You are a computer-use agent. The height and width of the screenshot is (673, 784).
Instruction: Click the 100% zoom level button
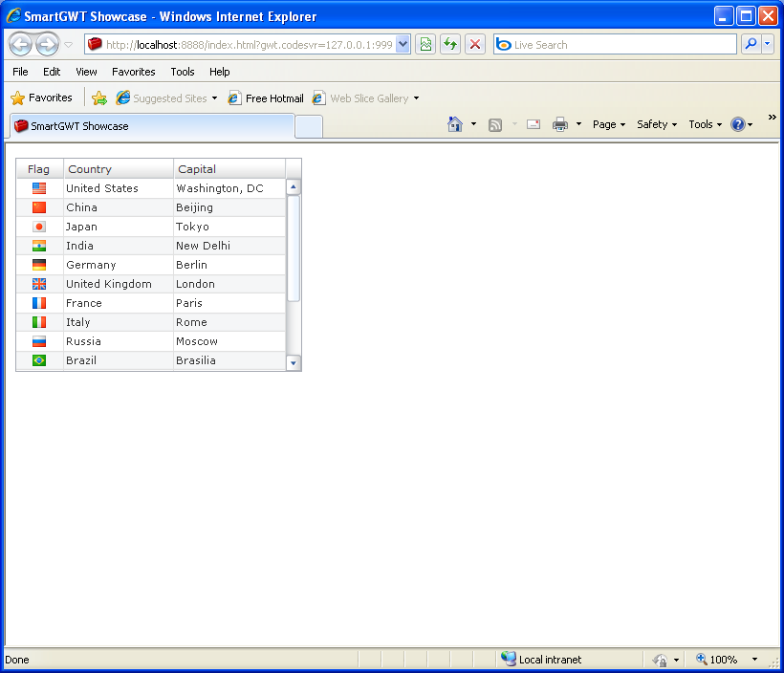click(x=717, y=660)
